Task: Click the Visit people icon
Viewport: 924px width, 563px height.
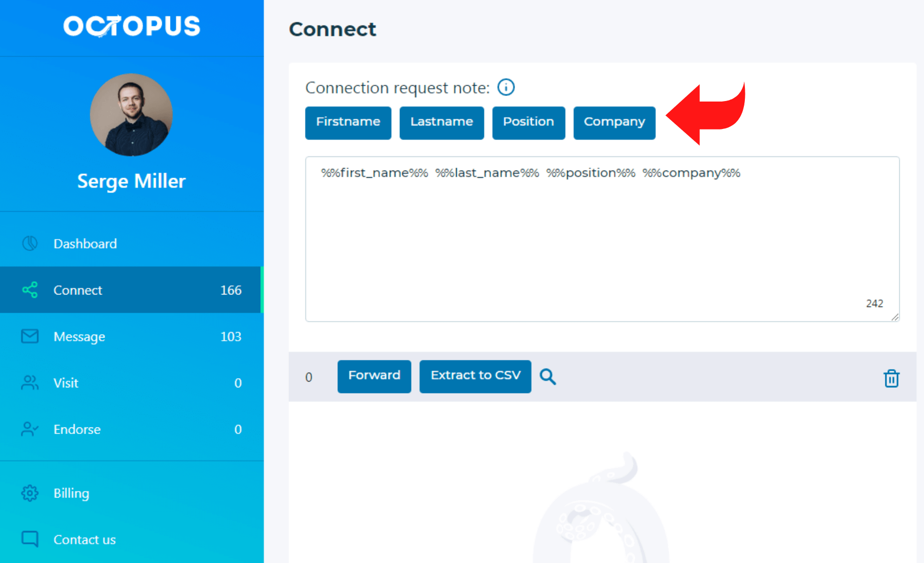Action: tap(30, 383)
